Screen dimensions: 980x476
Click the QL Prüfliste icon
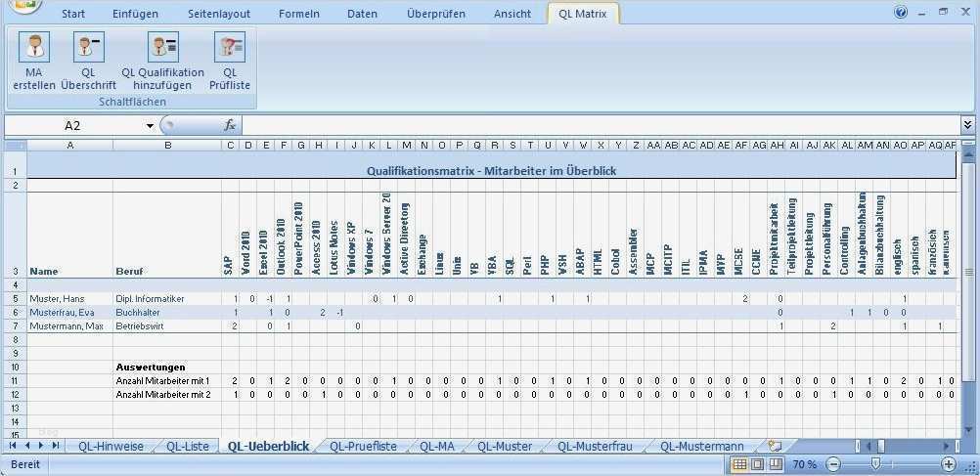pyautogui.click(x=230, y=48)
